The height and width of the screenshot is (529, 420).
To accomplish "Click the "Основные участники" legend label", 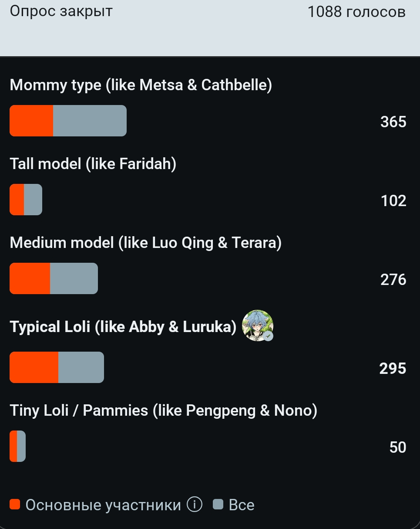I will point(103,505).
